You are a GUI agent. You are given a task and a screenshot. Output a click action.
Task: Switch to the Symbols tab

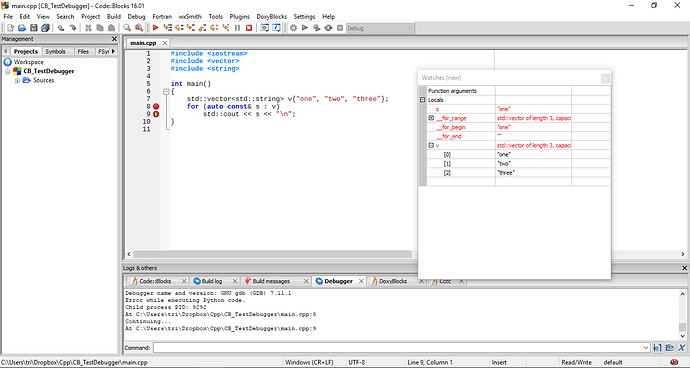55,52
